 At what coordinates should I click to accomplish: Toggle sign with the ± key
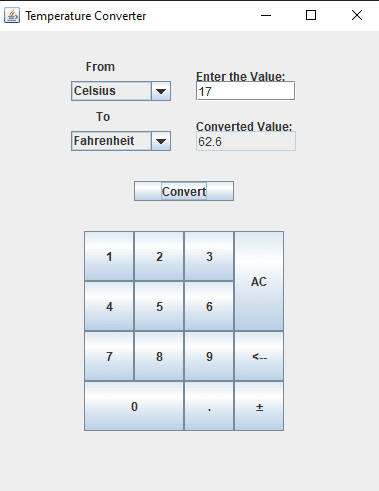point(259,406)
